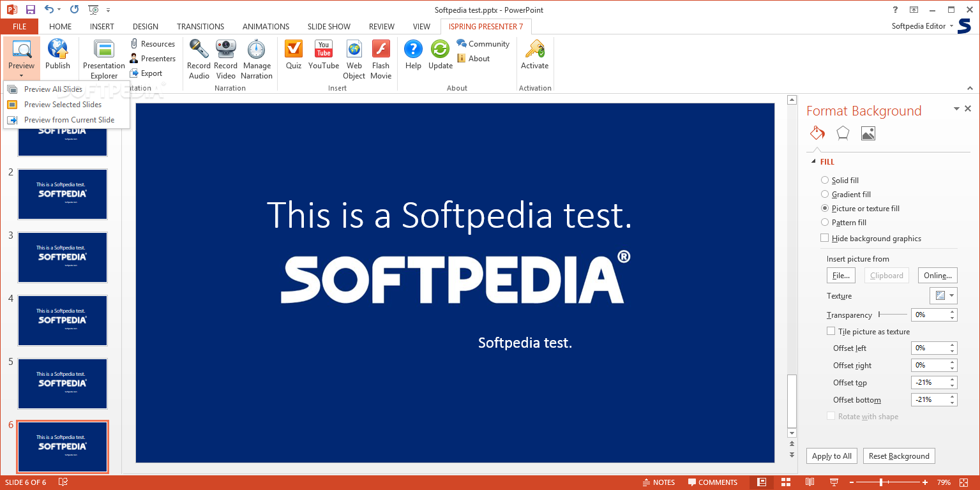Switch to Slide Sorter view
This screenshot has width=980, height=490.
tap(786, 482)
